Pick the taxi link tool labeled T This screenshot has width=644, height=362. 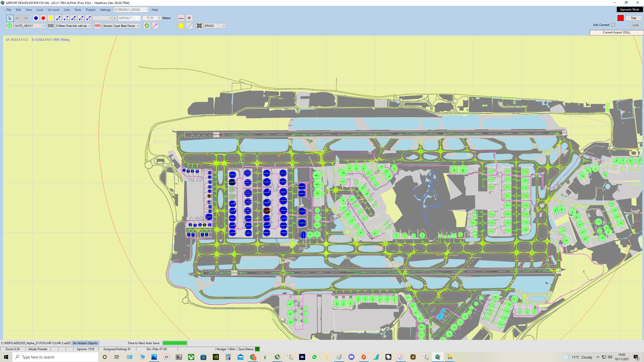pyautogui.click(x=58, y=18)
